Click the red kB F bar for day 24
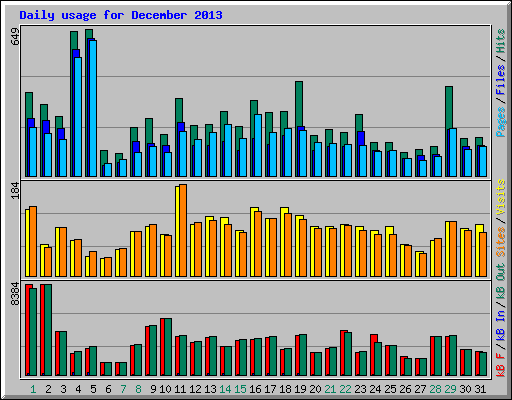 coord(373,355)
